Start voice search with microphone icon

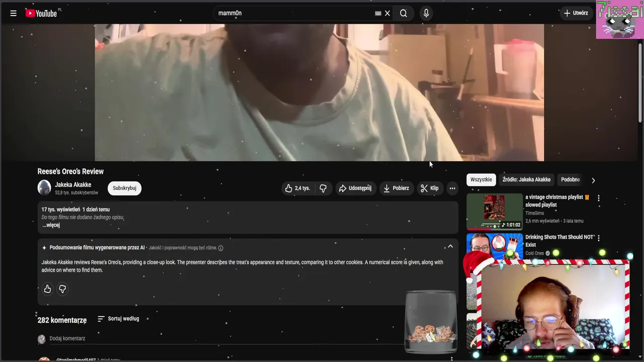point(426,13)
